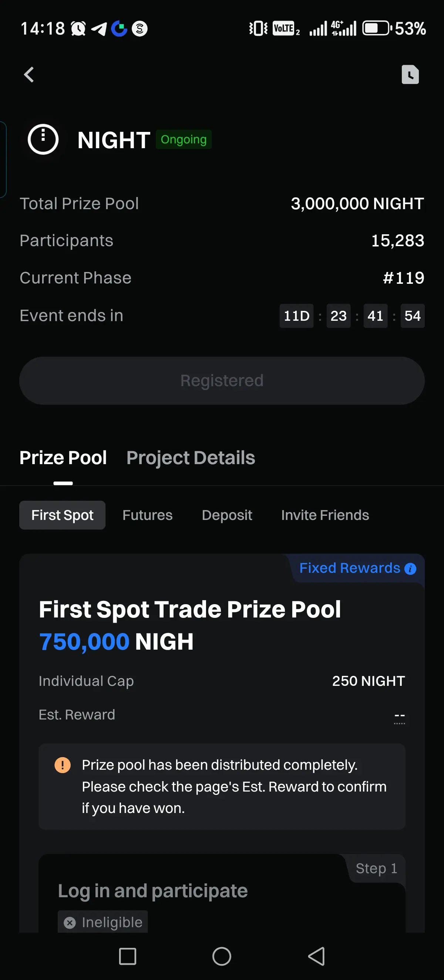Tap the Step 1 label
The height and width of the screenshot is (980, 444).
point(376,868)
